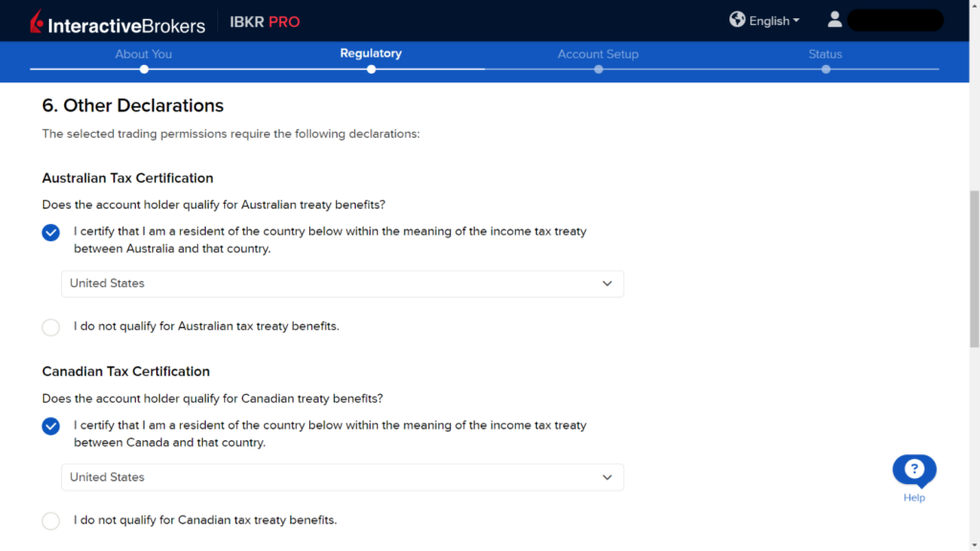Image resolution: width=980 pixels, height=551 pixels.
Task: Select do not qualify for Canadian benefits
Action: [x=51, y=521]
